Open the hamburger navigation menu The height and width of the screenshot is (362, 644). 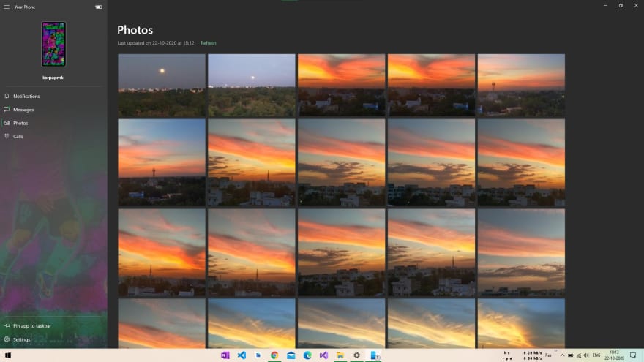coord(7,7)
